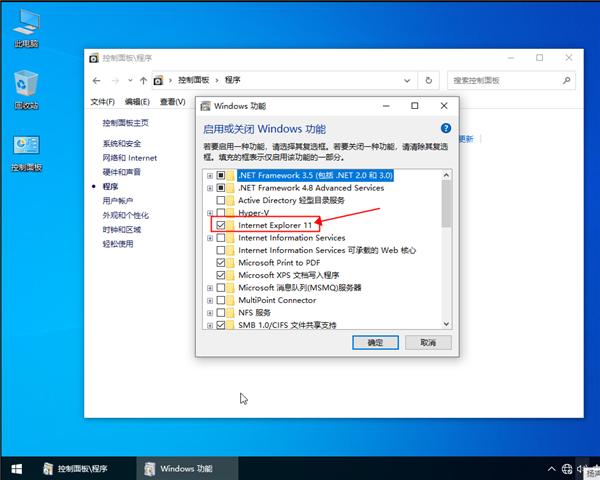
Task: Open the 编辑(E) menu
Action: click(137, 102)
